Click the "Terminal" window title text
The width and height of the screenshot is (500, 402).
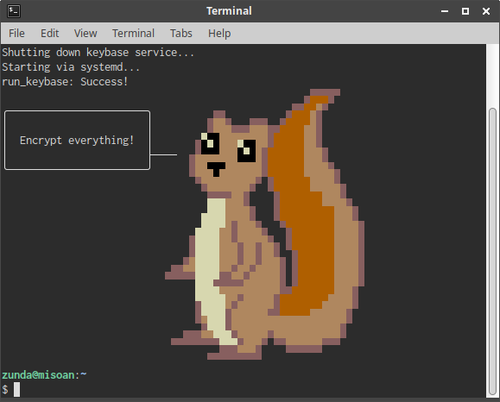229,11
